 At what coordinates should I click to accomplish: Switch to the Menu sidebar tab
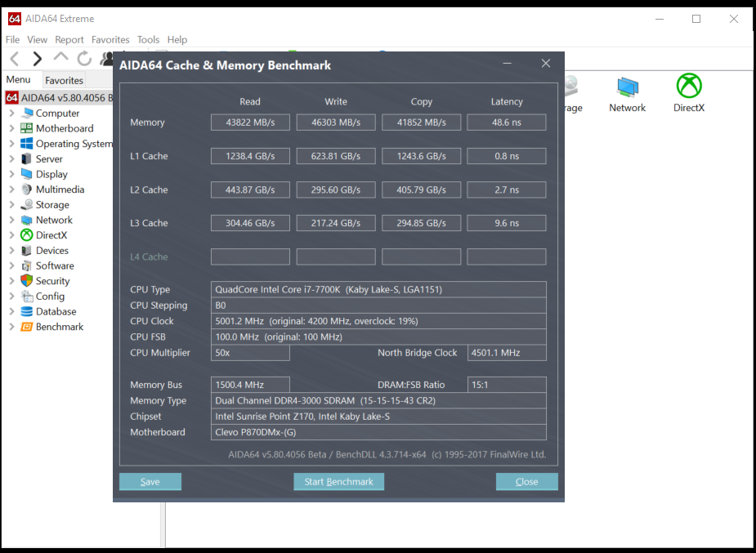(x=18, y=79)
